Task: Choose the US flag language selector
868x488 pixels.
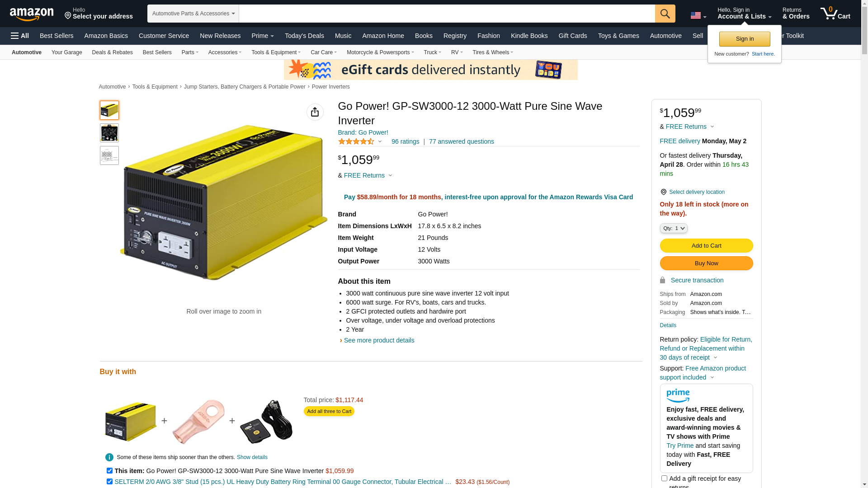Action: (698, 15)
